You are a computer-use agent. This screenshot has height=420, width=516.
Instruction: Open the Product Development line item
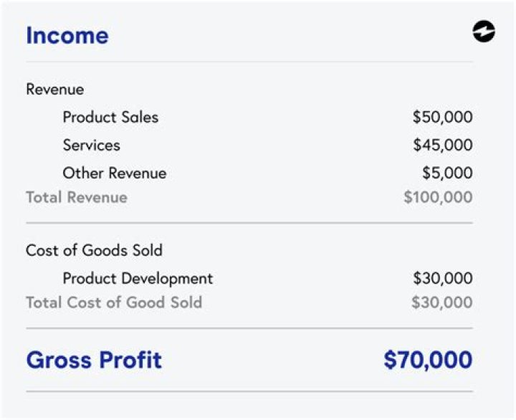coord(138,278)
